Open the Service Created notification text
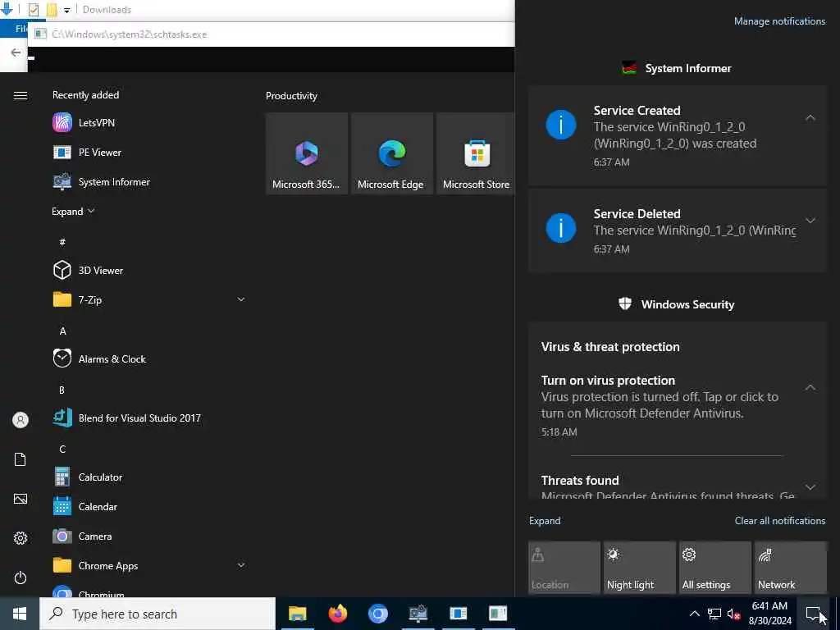Image resolution: width=840 pixels, height=630 pixels. [x=674, y=135]
